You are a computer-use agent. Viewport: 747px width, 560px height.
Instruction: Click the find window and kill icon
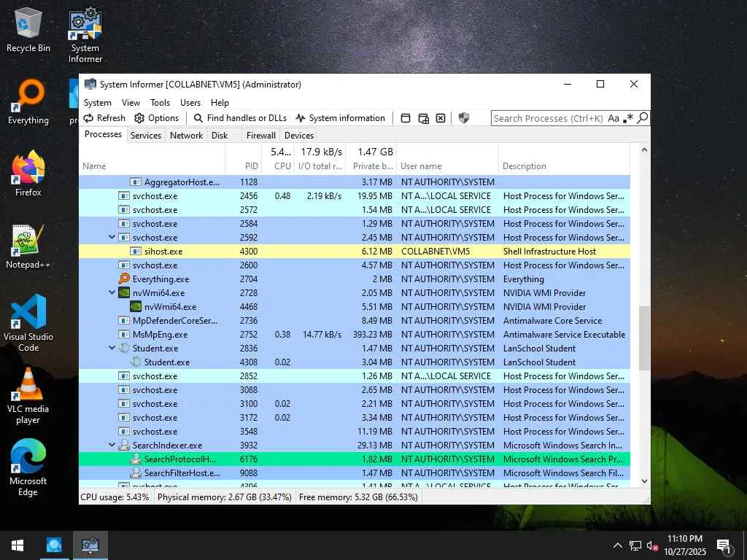[441, 118]
